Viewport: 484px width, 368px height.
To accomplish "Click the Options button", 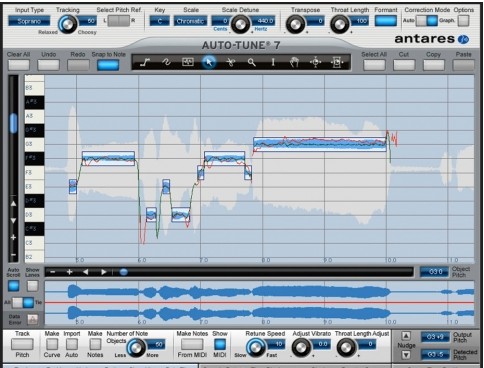I will coord(463,21).
